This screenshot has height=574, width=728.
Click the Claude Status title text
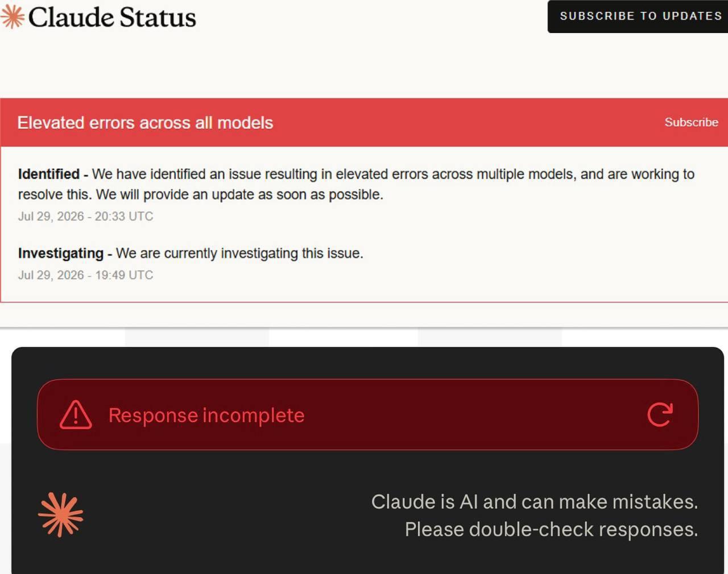112,17
